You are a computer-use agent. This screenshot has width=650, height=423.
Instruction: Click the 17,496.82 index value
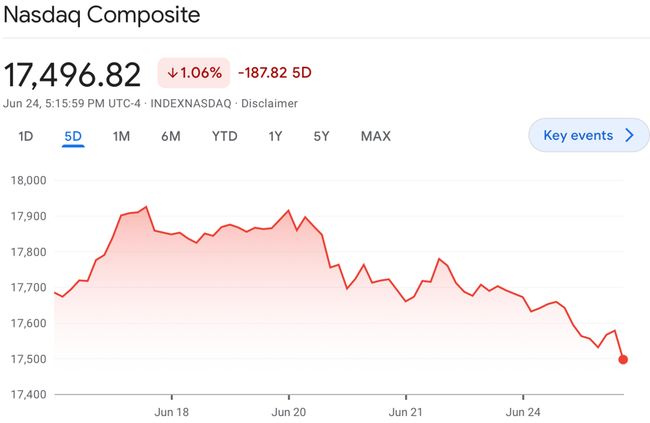coord(73,74)
